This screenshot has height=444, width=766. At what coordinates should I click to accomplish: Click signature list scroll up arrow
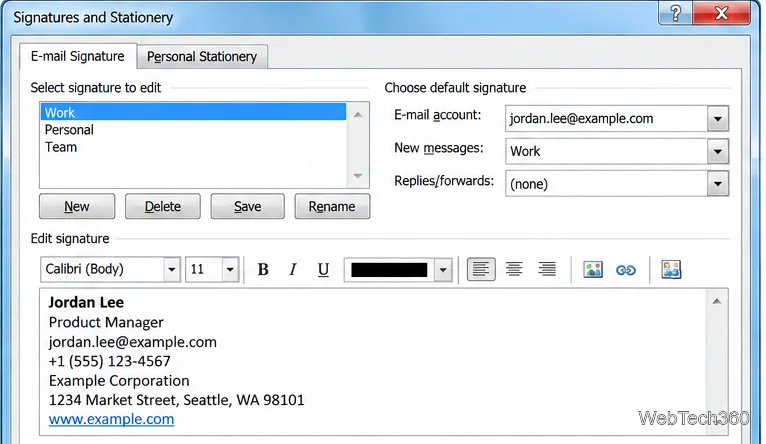[358, 115]
